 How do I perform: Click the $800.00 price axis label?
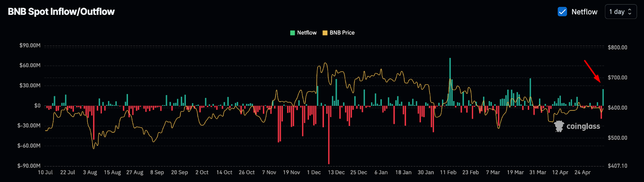pyautogui.click(x=617, y=48)
